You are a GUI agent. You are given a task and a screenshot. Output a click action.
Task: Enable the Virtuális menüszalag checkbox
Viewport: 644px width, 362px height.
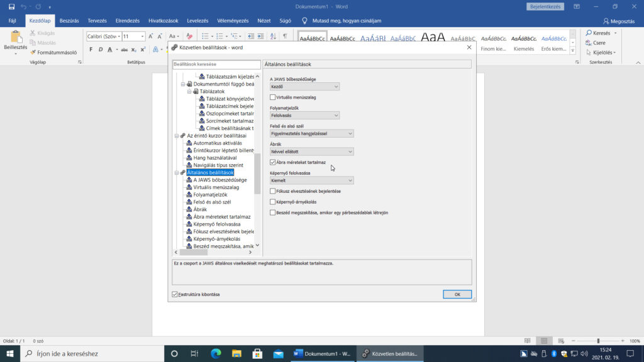[x=273, y=97]
